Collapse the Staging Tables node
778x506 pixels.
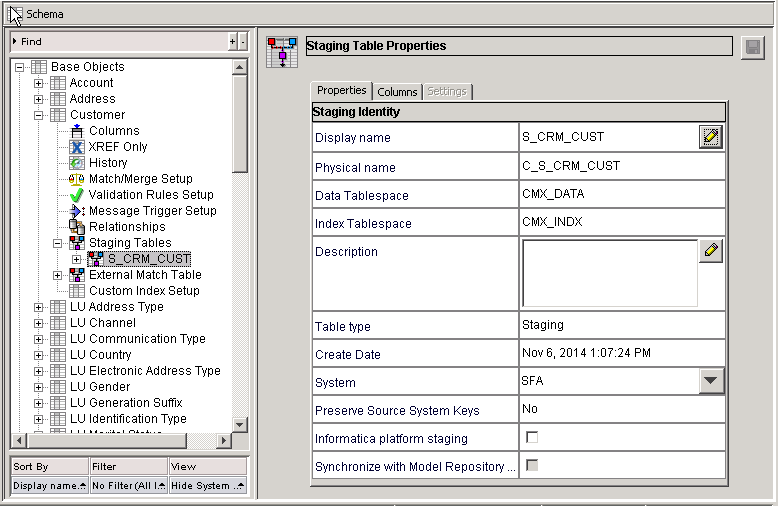[x=58, y=244]
